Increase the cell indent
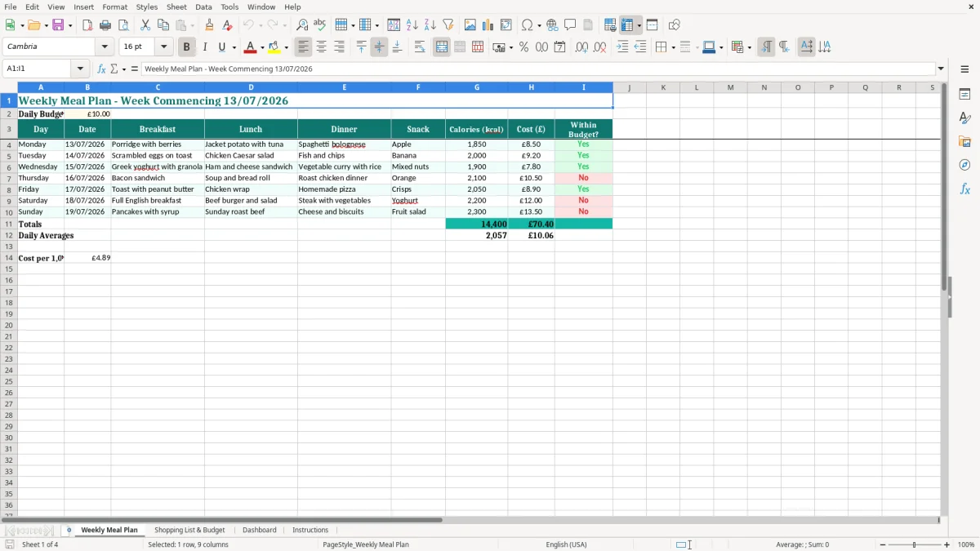 [x=622, y=47]
